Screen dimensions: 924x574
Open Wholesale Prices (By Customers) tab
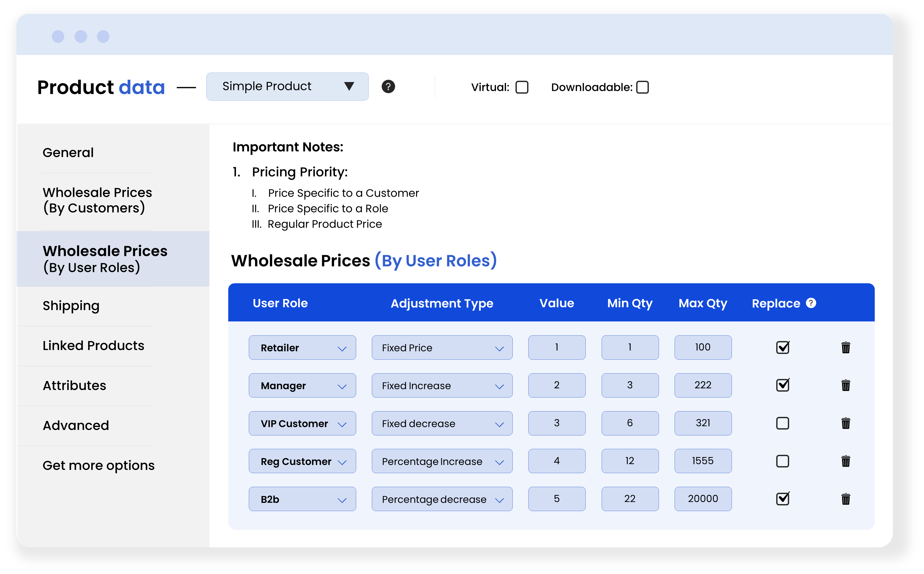(97, 200)
